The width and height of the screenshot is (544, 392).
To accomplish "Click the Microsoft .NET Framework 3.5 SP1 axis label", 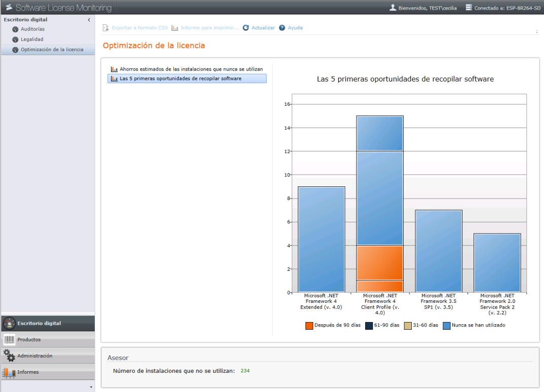I will coord(439,301).
